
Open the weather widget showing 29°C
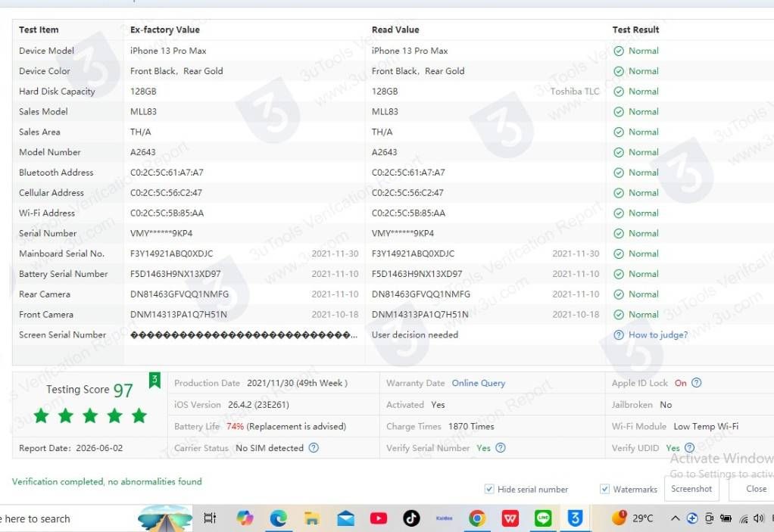632,518
